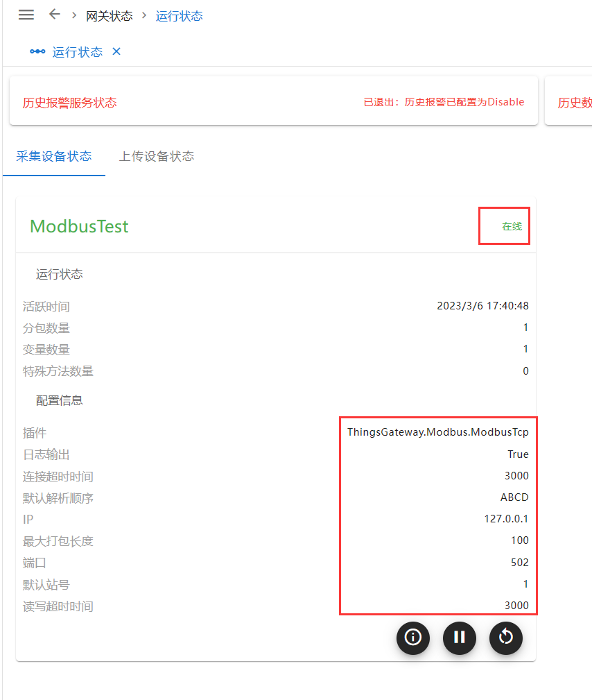Click the partially visible second history card
Image resolution: width=592 pixels, height=700 pixels.
572,103
